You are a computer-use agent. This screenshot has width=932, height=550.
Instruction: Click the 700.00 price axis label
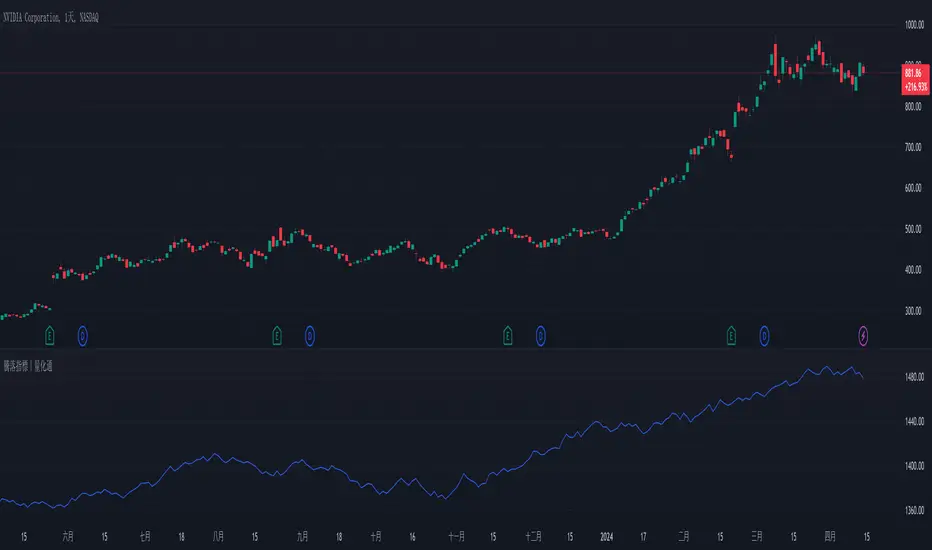(913, 147)
